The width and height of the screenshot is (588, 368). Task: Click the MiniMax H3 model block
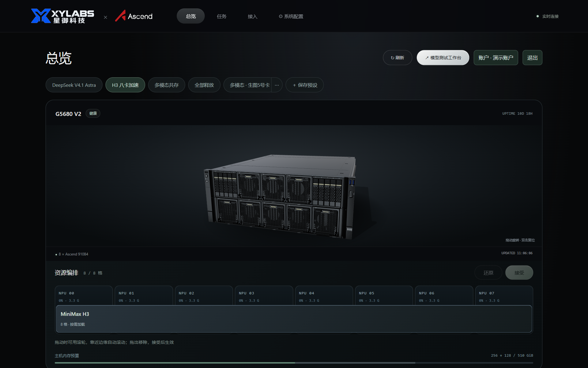point(294,319)
